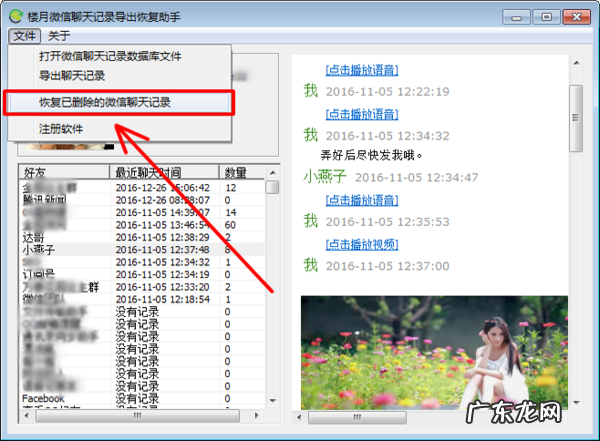The image size is (600, 441).
Task: Click friend list scroll down arrow
Action: click(x=272, y=401)
